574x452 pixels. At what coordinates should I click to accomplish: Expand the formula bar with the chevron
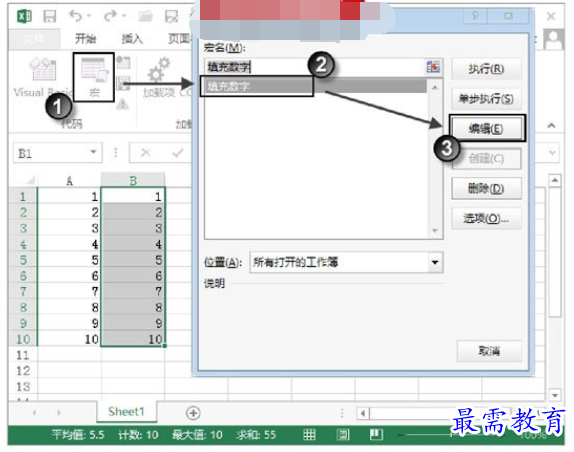552,153
